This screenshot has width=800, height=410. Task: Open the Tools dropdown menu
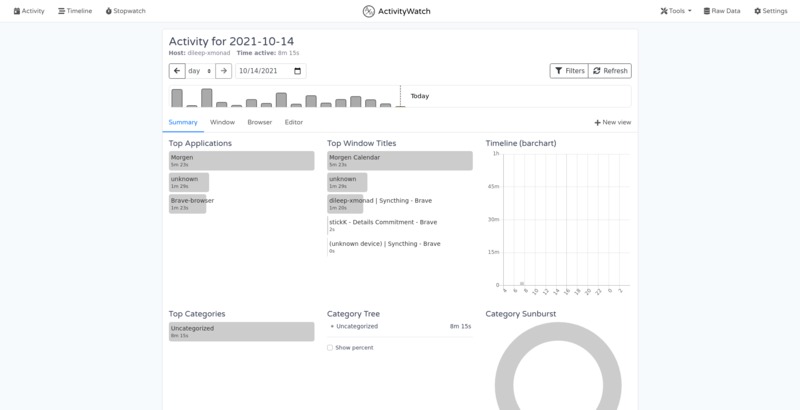click(676, 11)
